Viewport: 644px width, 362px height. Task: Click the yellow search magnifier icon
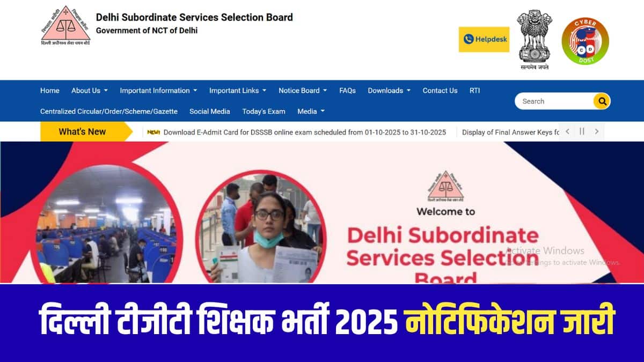602,101
